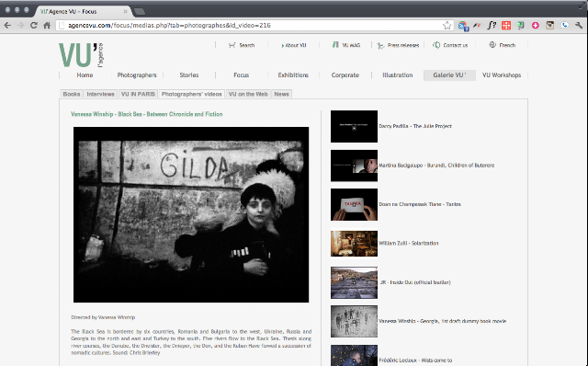Viewport: 588px width, 366px height.
Task: Click the red grid extension icon
Action: [506, 26]
